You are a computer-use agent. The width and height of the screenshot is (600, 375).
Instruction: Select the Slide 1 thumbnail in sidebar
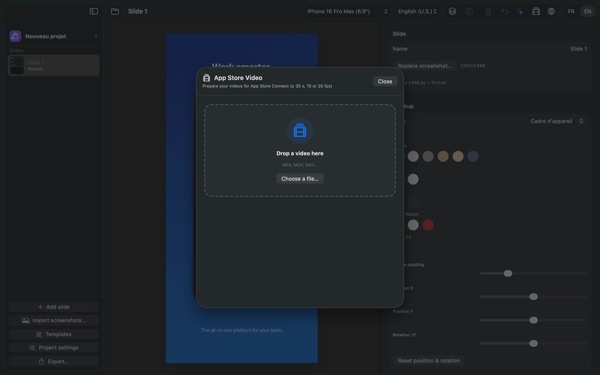coord(54,65)
